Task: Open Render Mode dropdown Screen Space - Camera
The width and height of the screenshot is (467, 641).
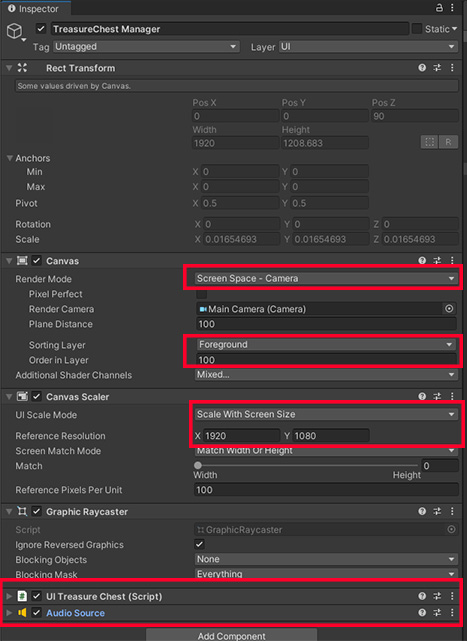Action: tap(326, 278)
